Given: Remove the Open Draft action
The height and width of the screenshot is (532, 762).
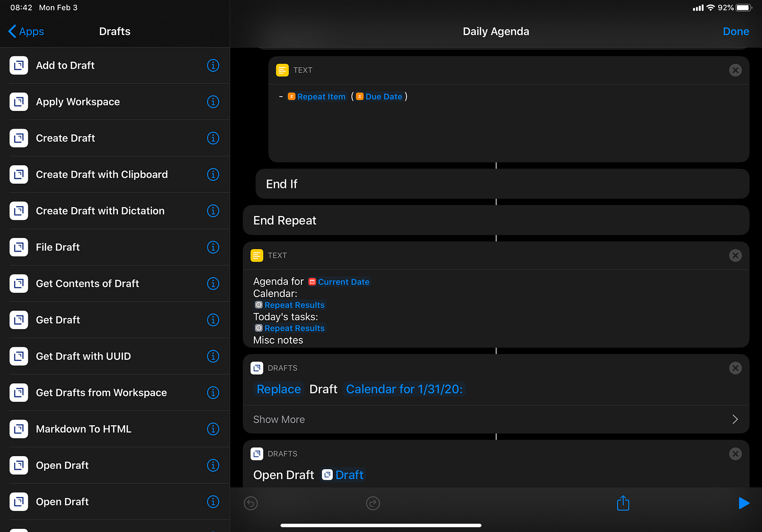Looking at the screenshot, I should pyautogui.click(x=735, y=454).
